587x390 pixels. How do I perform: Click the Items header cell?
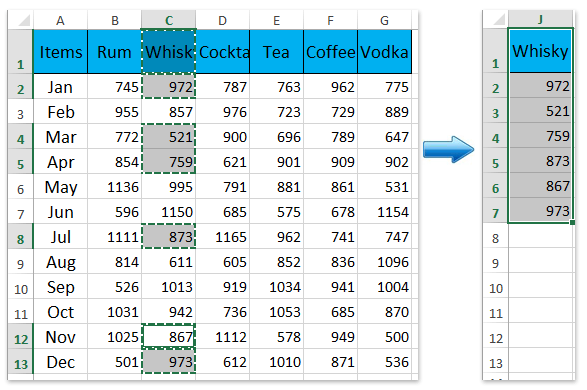click(60, 52)
